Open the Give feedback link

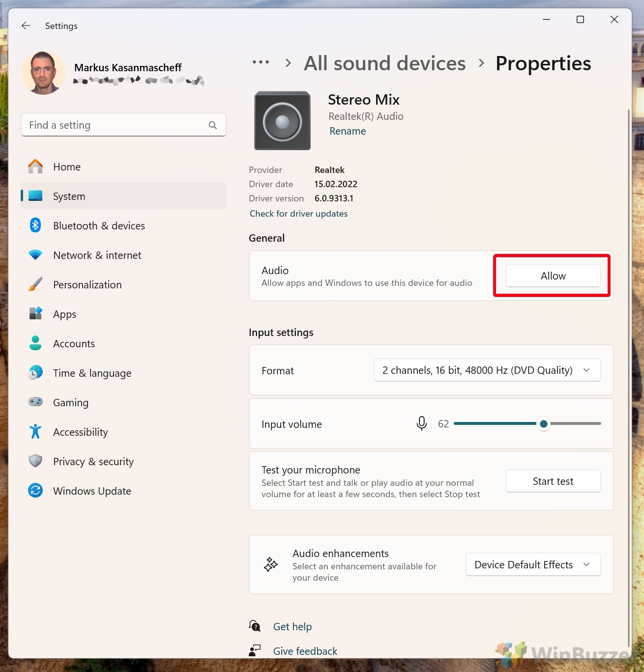(305, 651)
